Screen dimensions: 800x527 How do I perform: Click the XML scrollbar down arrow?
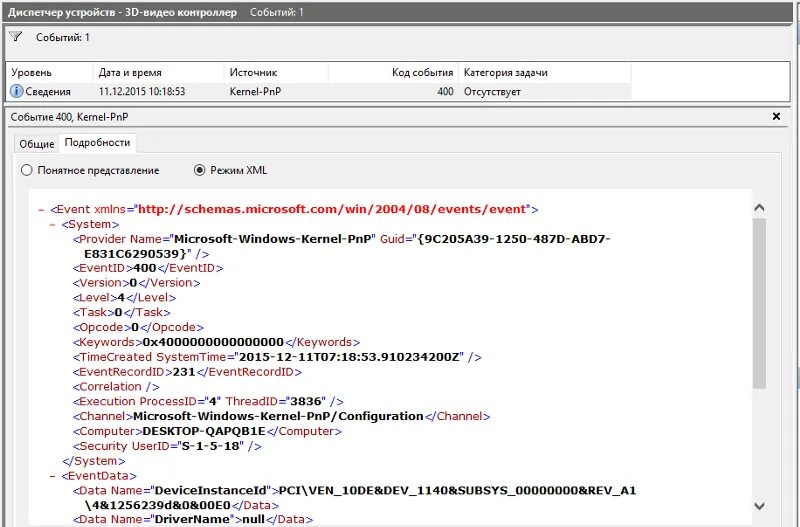coord(759,506)
